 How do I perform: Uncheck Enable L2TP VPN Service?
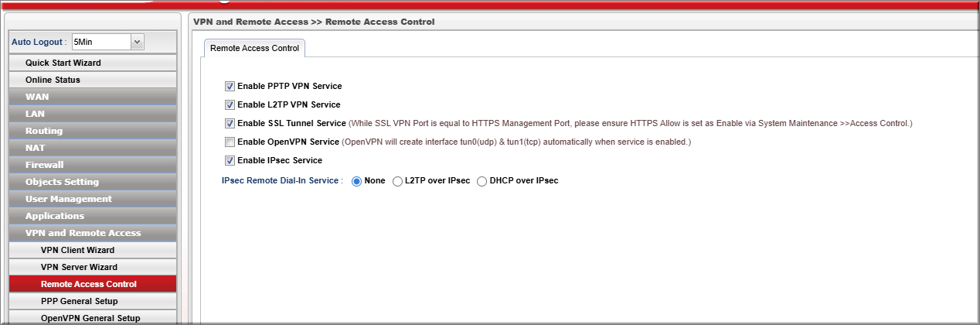tap(230, 104)
